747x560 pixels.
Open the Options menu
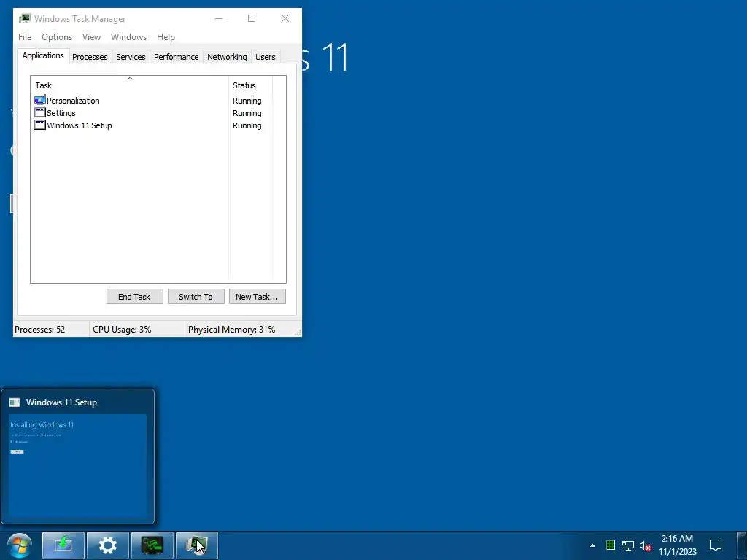[57, 36]
